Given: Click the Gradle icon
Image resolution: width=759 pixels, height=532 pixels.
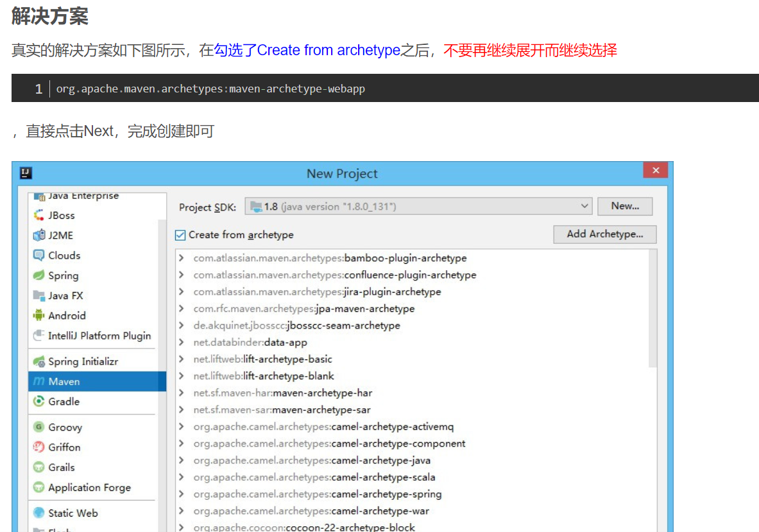Looking at the screenshot, I should click(x=38, y=401).
